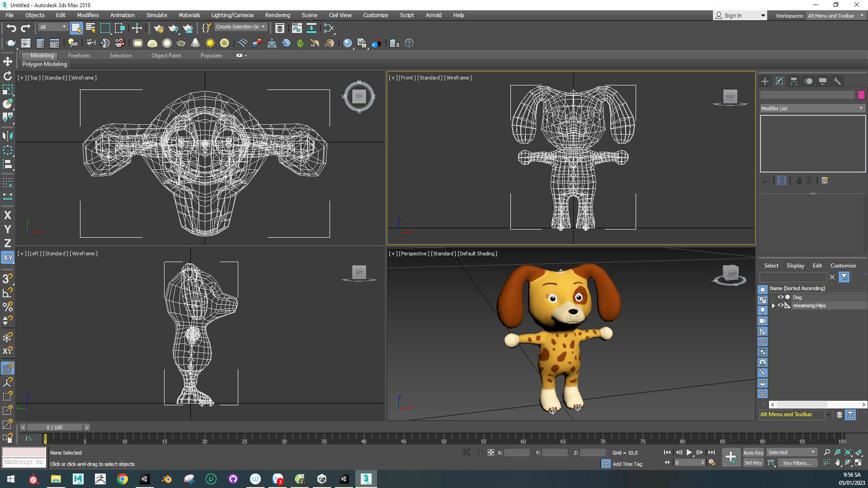Toggle XY plane axis constraint
The height and width of the screenshot is (488, 868).
pos(8,258)
